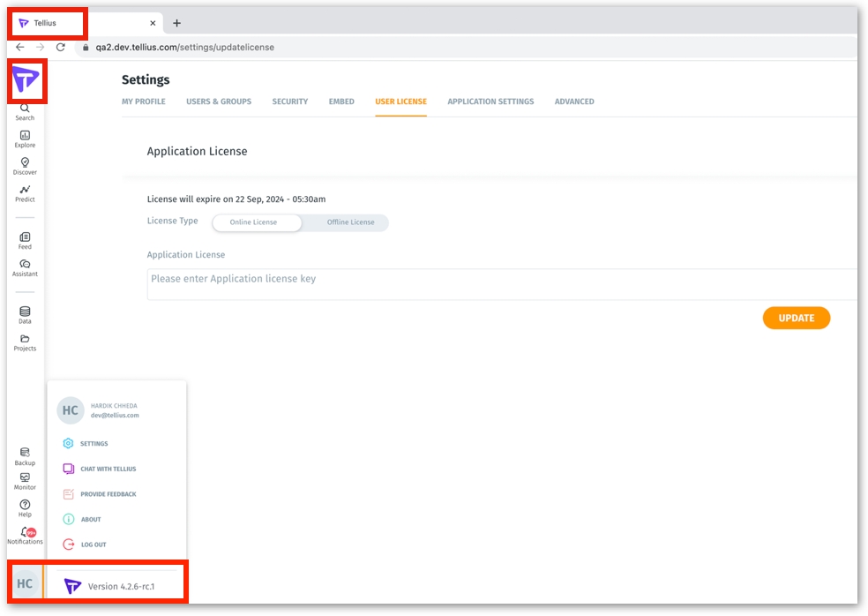Screen dimensions: 868x616
Task: Switch to the Users & Groups tab
Action: 219,101
